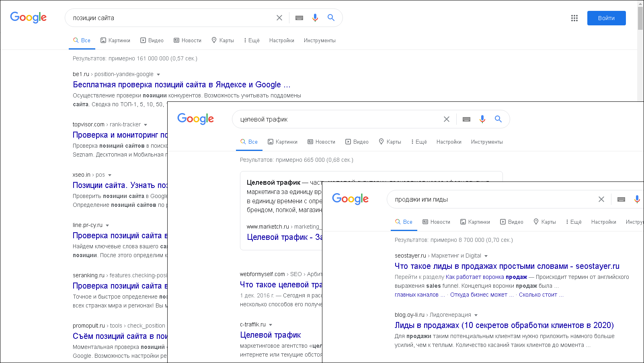The image size is (644, 363).
Task: Click the Google logo in the 'целевой трафик' page
Action: pos(196,119)
